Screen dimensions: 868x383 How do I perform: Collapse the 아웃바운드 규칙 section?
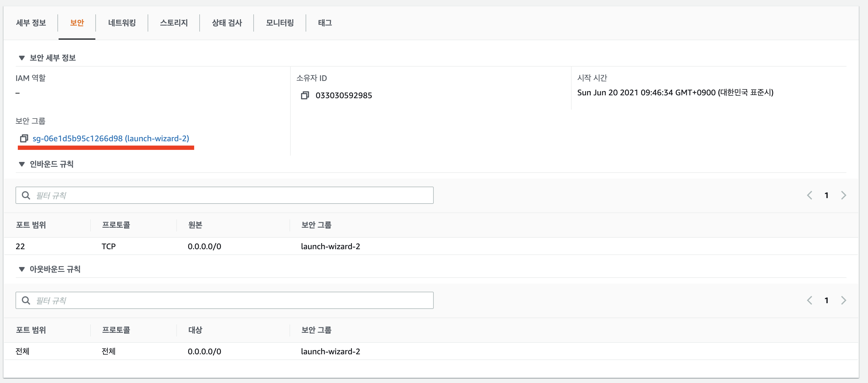[22, 270]
